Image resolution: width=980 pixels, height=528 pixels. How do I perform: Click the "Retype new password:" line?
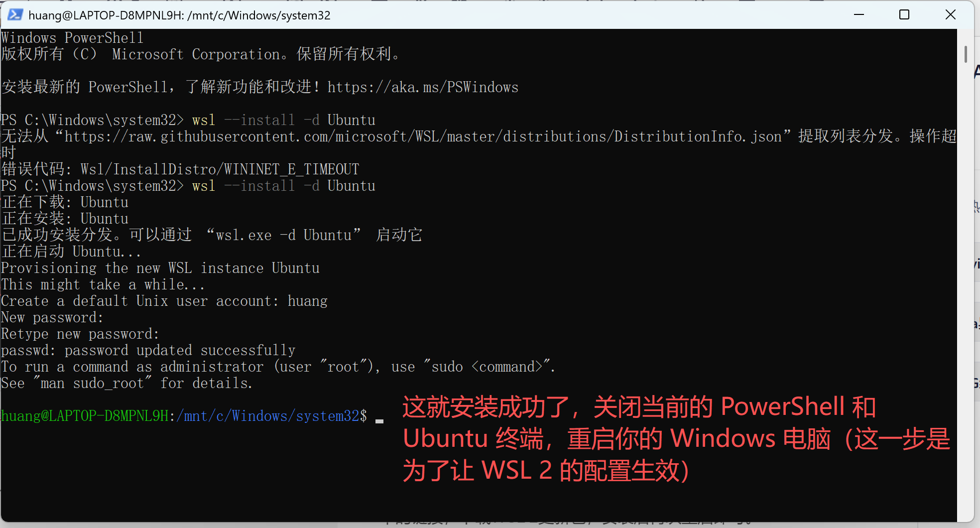click(x=80, y=334)
